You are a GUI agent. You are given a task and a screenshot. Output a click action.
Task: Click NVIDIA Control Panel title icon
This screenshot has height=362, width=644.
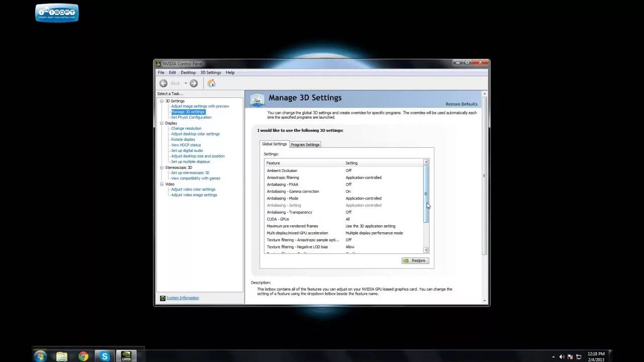pos(158,64)
